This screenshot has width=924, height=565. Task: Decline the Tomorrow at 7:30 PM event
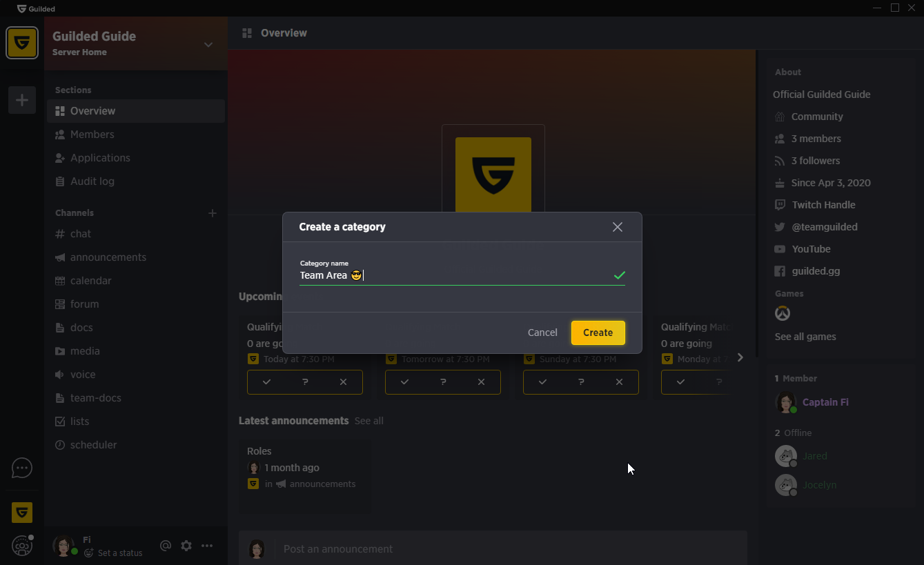481,382
